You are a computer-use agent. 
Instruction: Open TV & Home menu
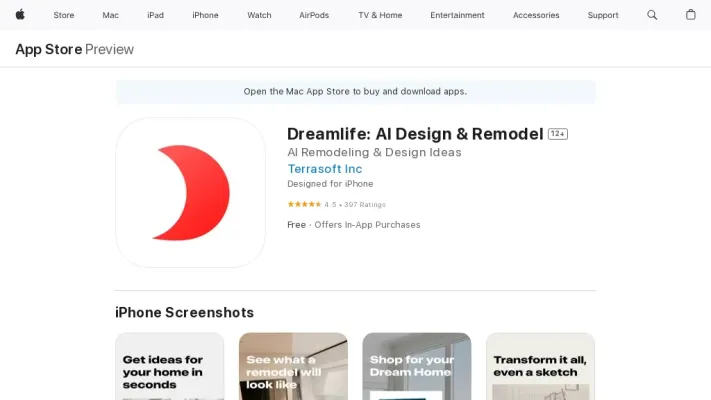pyautogui.click(x=379, y=15)
